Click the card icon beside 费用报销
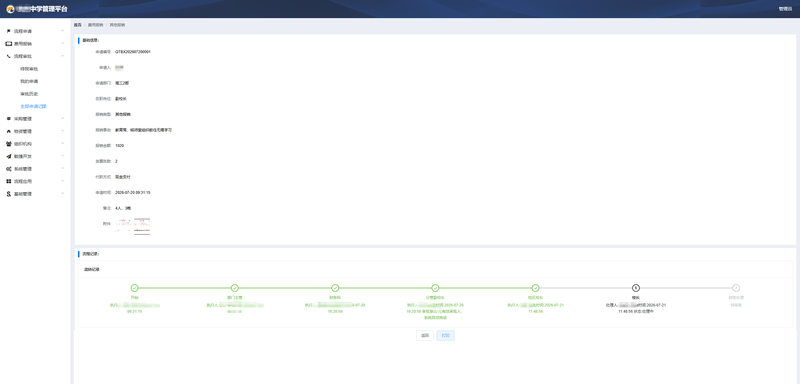 pos(9,44)
